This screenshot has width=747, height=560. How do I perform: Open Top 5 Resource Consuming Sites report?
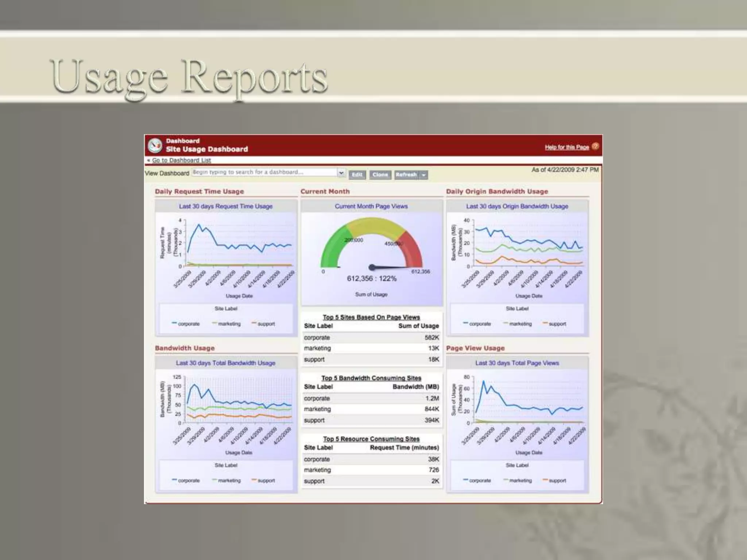point(371,439)
